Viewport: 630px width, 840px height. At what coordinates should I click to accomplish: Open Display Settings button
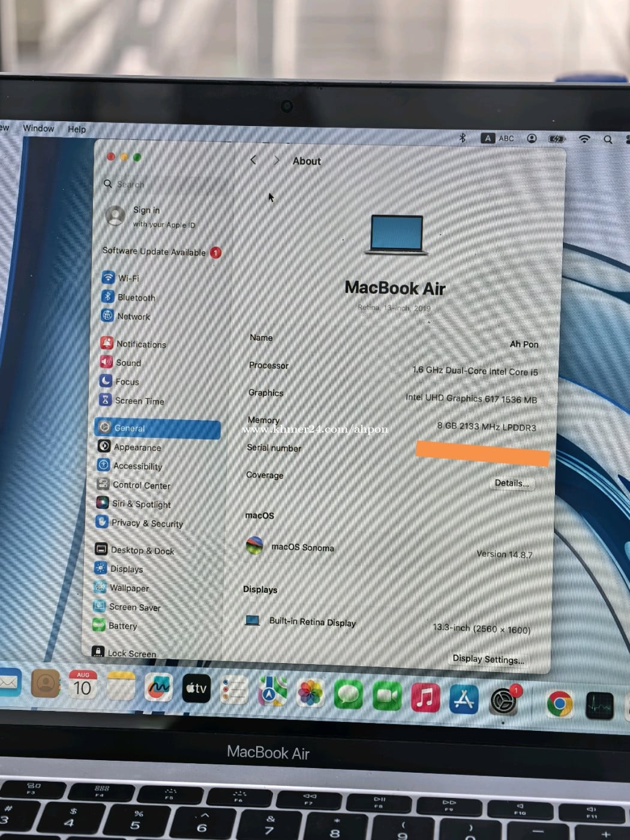point(488,659)
